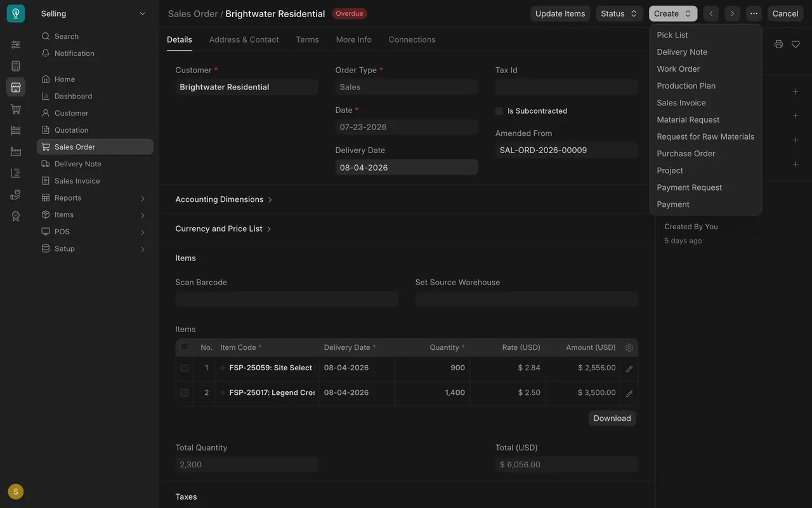The height and width of the screenshot is (508, 812).
Task: Select all rows checkbox in items header
Action: 185,347
